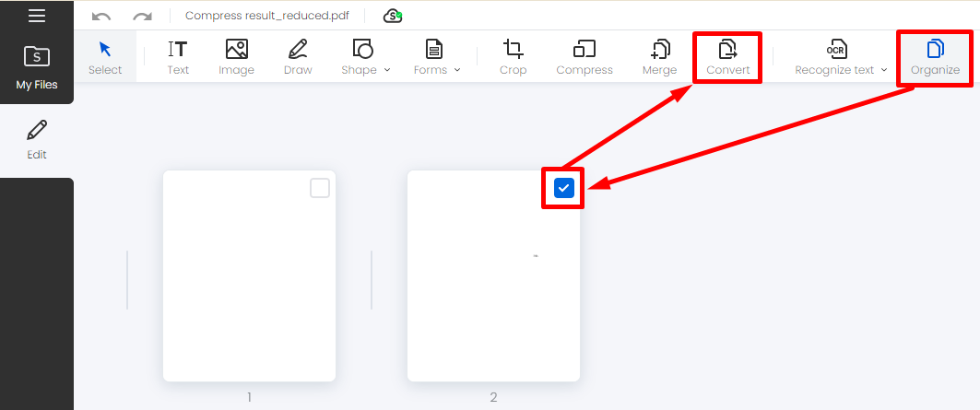Click the Undo arrow icon

pos(101,17)
